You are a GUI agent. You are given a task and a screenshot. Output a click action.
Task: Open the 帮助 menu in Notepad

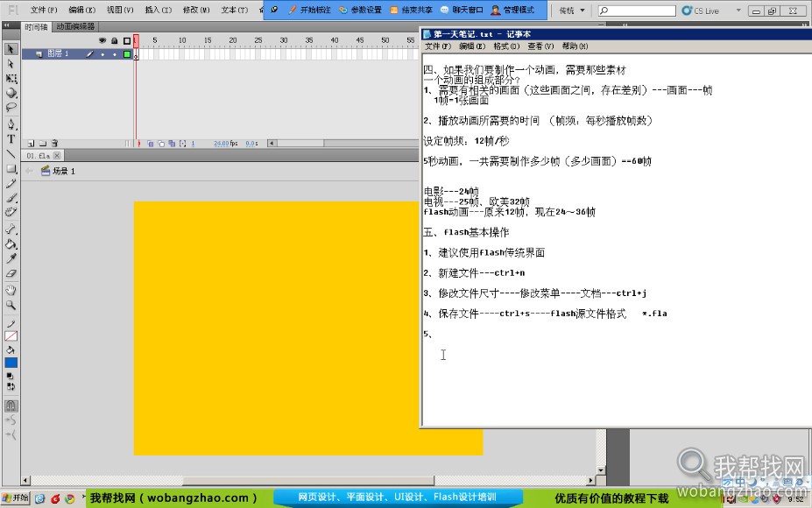pos(575,46)
